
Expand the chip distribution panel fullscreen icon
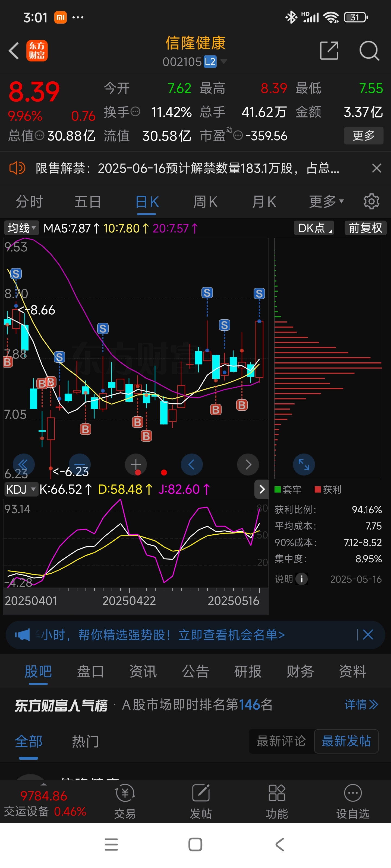[304, 464]
